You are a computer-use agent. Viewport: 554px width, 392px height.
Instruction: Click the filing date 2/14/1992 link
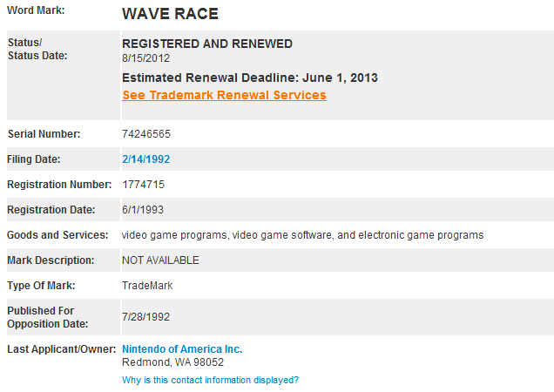coord(146,159)
